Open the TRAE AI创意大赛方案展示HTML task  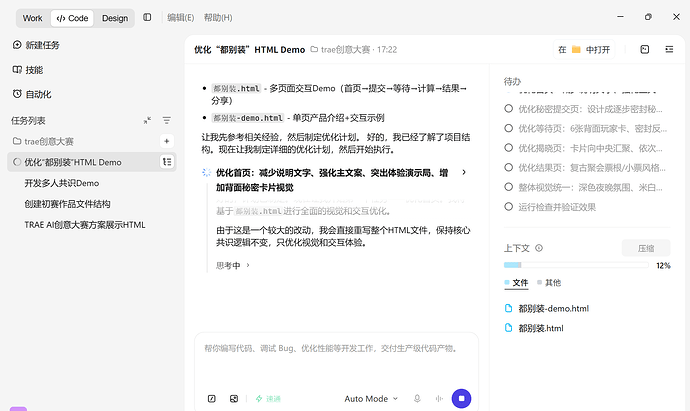[x=84, y=225]
